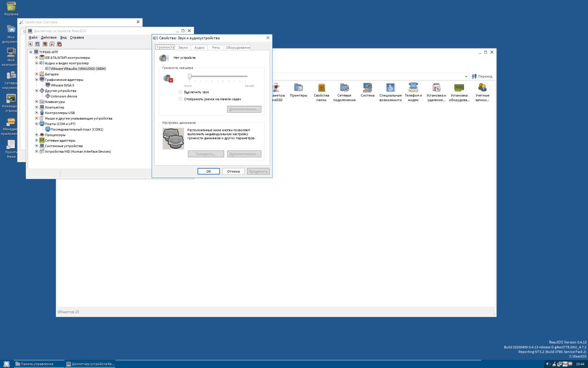The height and width of the screenshot is (368, 588).
Task: Switch to the Речь tab
Action: click(216, 47)
